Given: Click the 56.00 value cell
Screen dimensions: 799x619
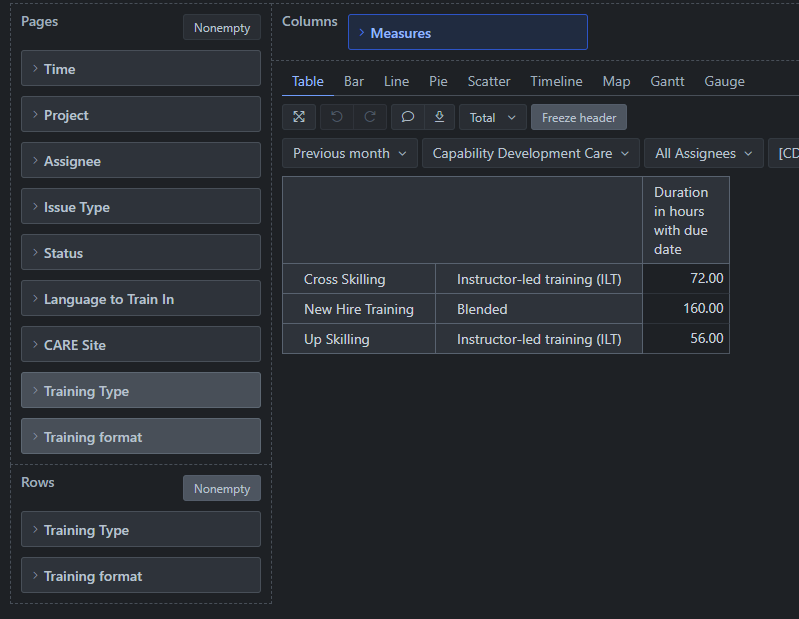Looking at the screenshot, I should tap(686, 339).
